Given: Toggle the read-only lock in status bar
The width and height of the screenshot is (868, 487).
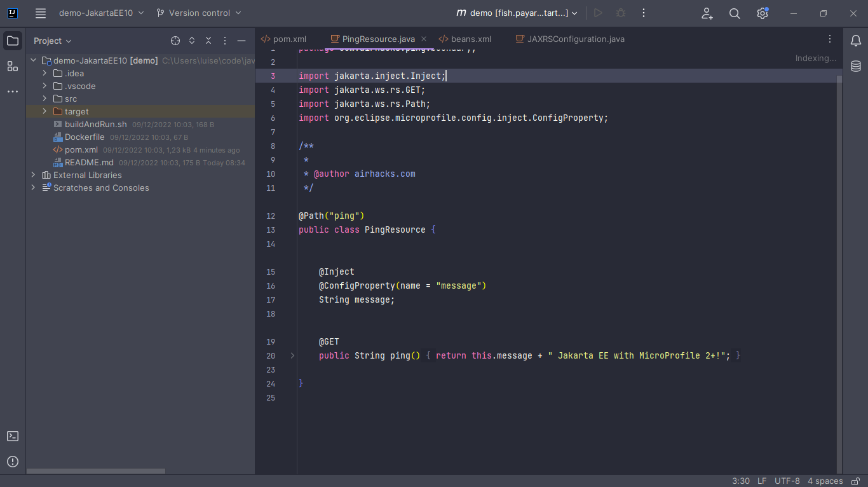Looking at the screenshot, I should pos(856,481).
